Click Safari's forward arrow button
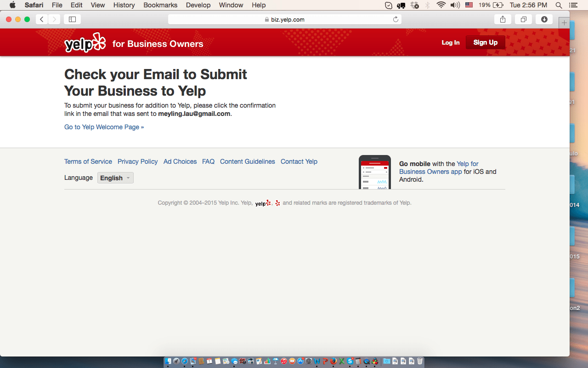 (54, 19)
